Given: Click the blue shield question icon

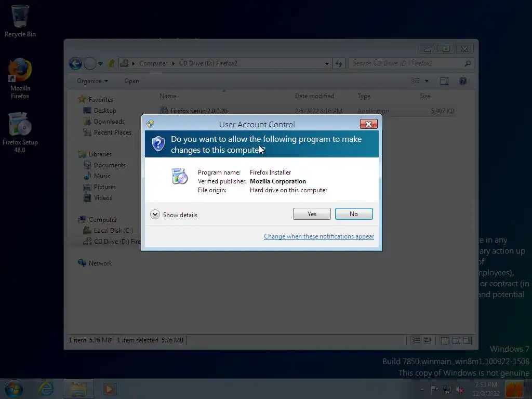Looking at the screenshot, I should tap(158, 143).
